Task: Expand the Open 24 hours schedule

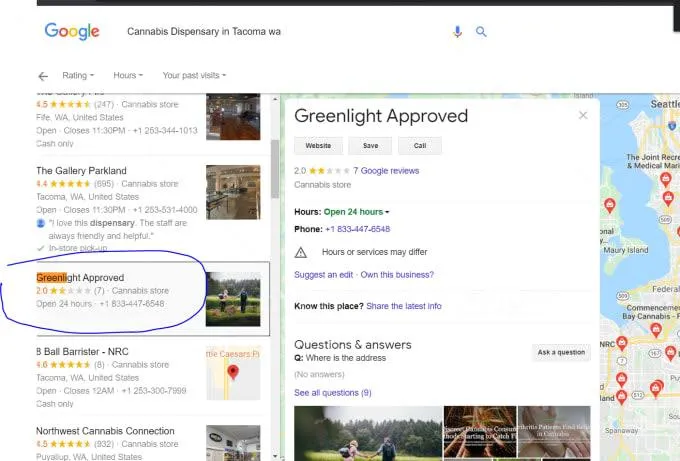Action: tap(356, 212)
